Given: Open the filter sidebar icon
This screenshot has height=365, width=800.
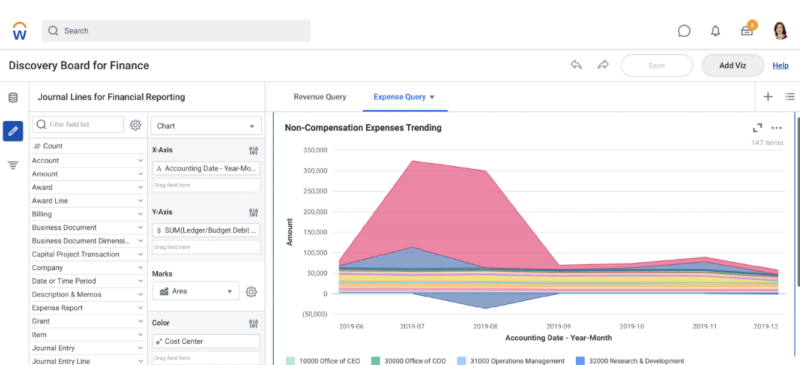Looking at the screenshot, I should click(13, 165).
